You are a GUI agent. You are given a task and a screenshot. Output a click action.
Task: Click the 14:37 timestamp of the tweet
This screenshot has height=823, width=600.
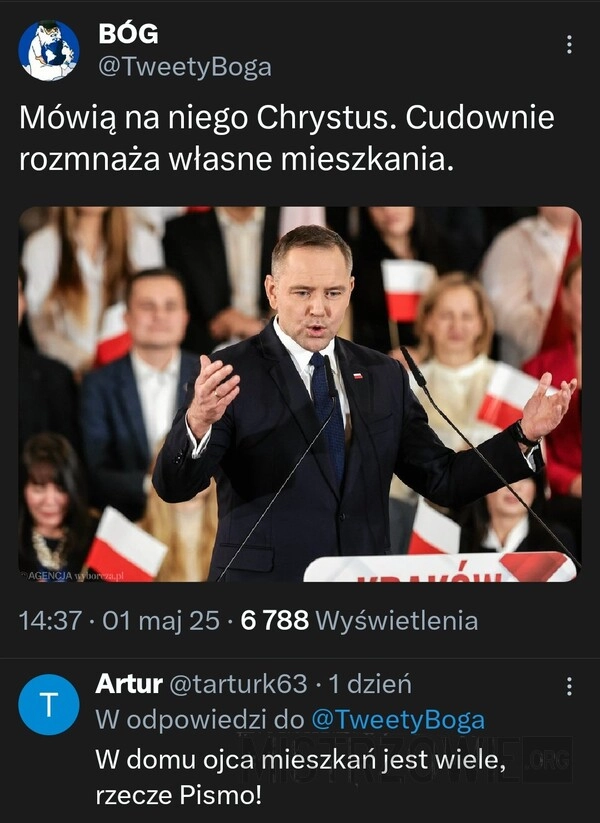pos(50,620)
